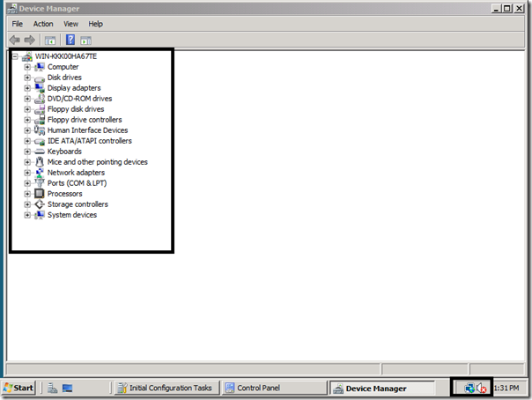Click the muted volume tray icon
The width and height of the screenshot is (532, 400).
(482, 388)
